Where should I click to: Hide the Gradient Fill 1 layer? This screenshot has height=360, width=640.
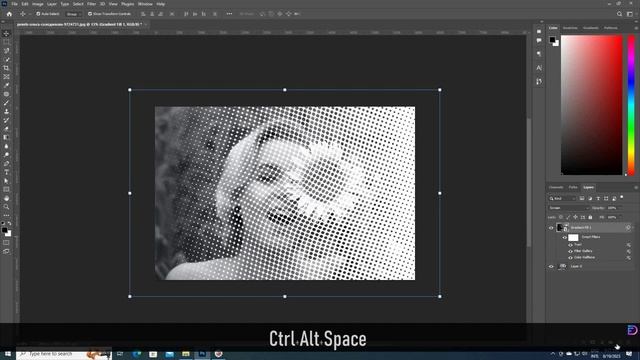tap(551, 228)
